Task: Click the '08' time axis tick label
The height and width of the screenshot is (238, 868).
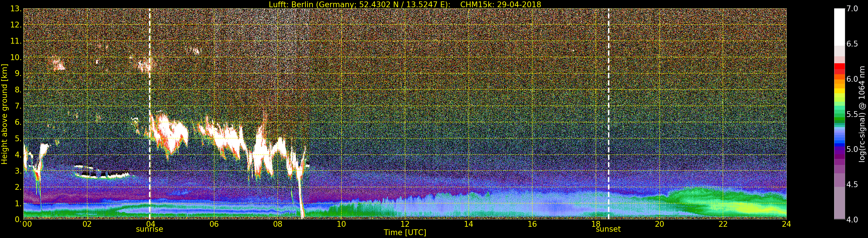Action: coord(278,224)
